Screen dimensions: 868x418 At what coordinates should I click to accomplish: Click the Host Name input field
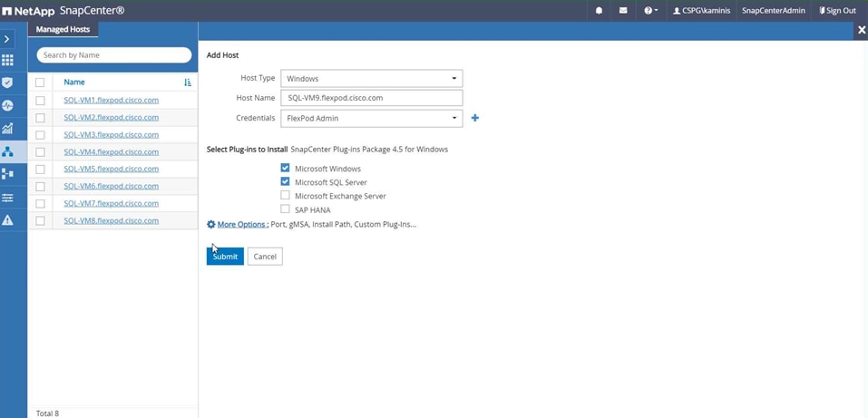point(372,98)
